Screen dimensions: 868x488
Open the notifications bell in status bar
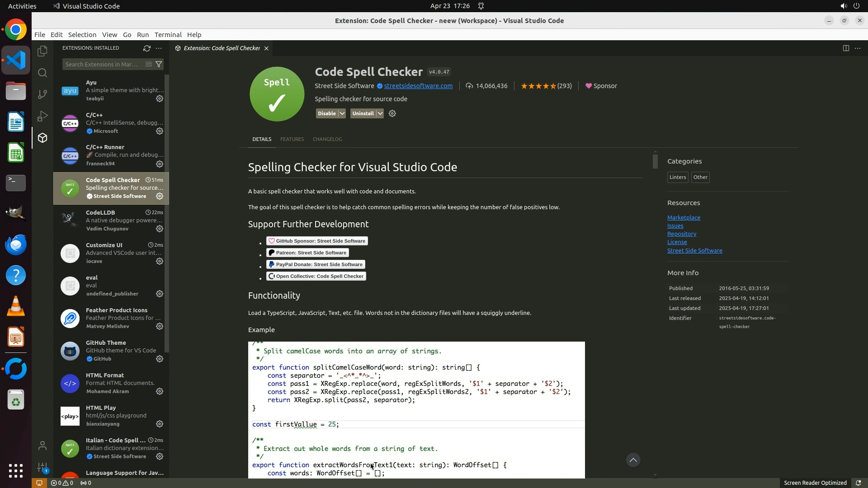(x=858, y=483)
